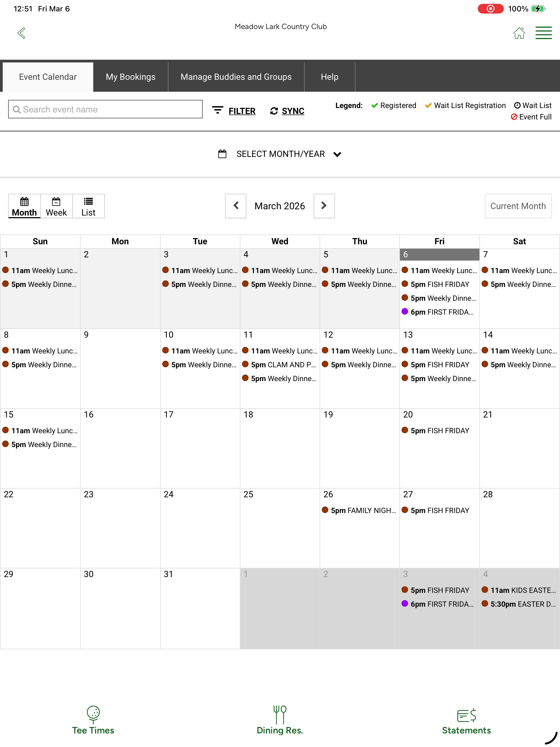
Task: Click brown dot of March 26 Family Night
Action: [325, 509]
